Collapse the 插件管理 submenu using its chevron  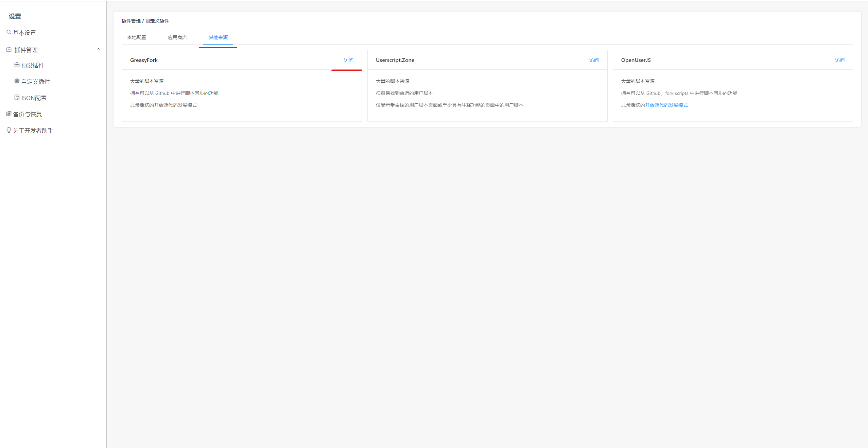click(x=99, y=49)
